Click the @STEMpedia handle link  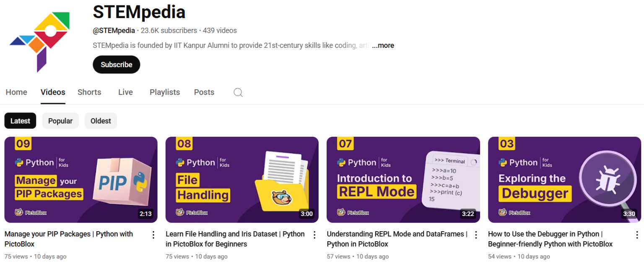coord(113,30)
